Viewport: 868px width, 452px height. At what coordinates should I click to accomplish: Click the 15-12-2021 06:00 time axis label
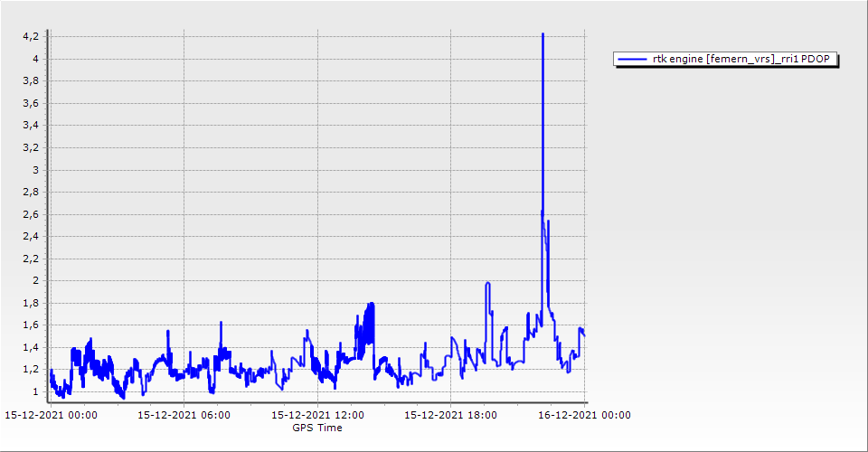[x=184, y=415]
